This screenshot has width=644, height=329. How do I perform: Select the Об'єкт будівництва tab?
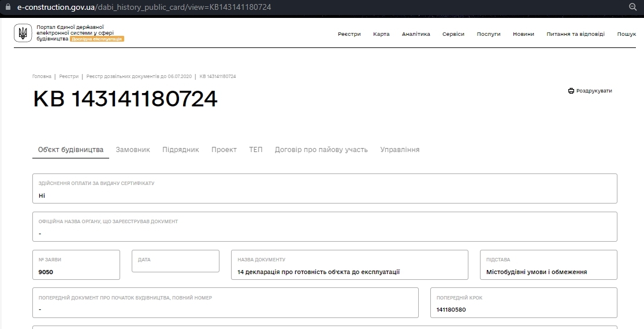click(70, 150)
